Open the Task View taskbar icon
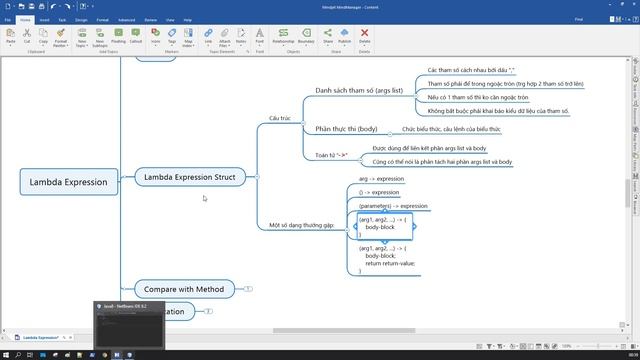This screenshot has height=360, width=640. (x=30, y=355)
